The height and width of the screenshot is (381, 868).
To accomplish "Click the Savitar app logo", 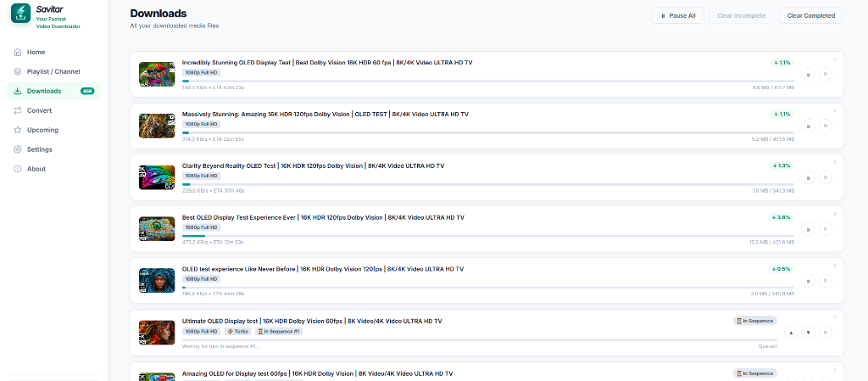I will pyautogui.click(x=21, y=14).
